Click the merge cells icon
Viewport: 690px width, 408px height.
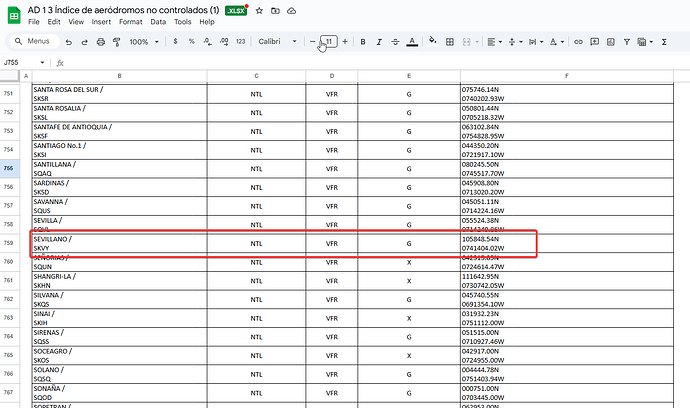(x=466, y=42)
